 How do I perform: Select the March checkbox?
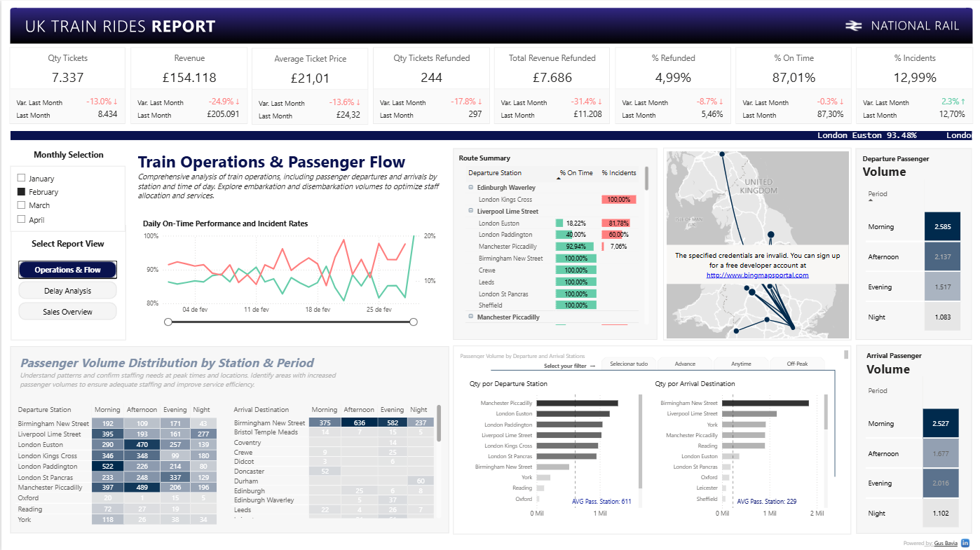coord(21,205)
